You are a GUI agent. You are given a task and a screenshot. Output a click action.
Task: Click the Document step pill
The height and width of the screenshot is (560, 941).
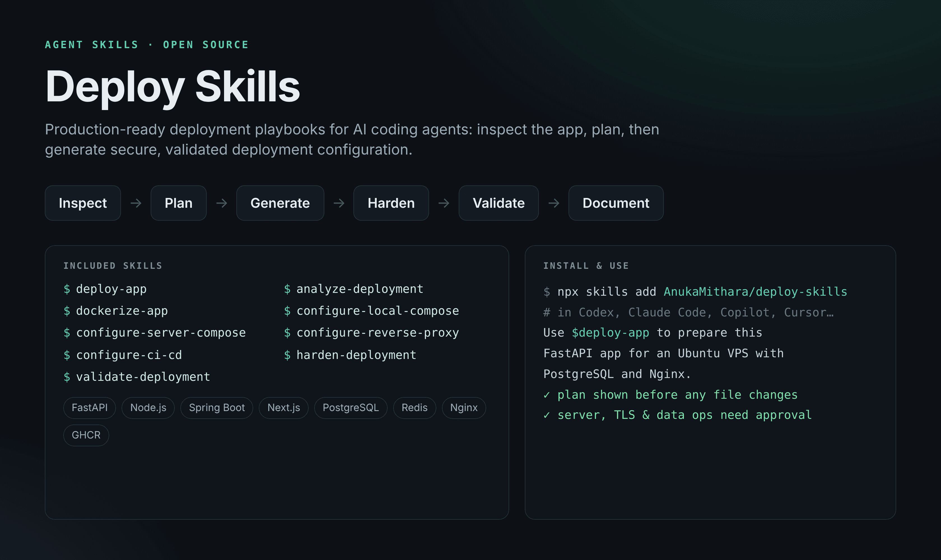616,203
